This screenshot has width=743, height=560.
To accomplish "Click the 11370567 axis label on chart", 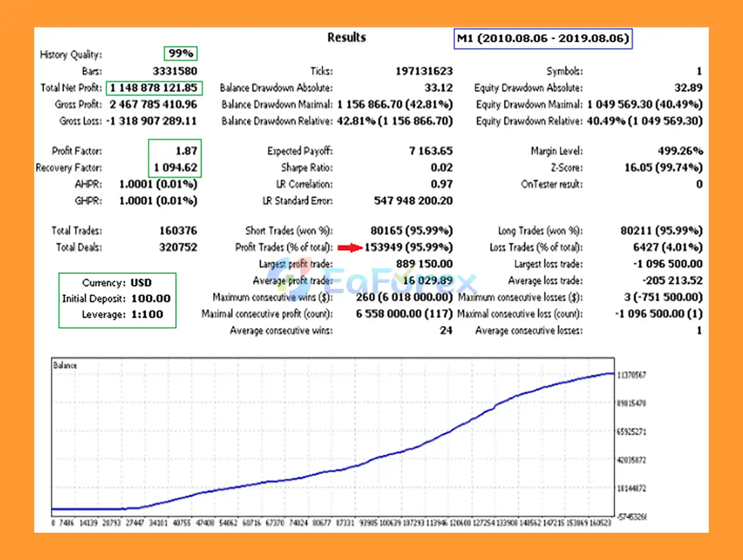I will 631,375.
